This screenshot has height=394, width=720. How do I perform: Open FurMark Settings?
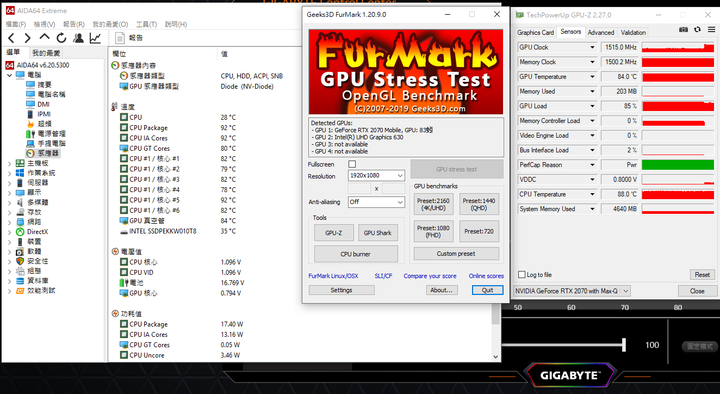coord(341,290)
